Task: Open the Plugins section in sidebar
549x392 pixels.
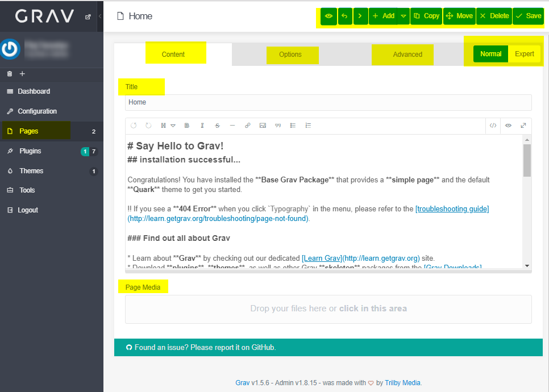Action: click(x=30, y=151)
